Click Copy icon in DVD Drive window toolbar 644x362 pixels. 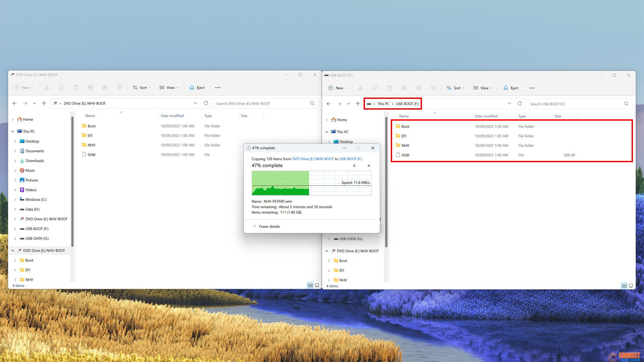61,87
